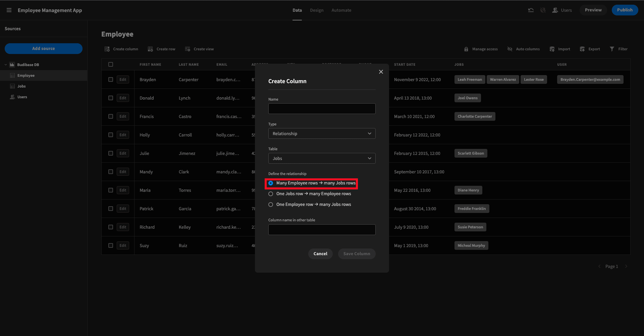Click the Create view icon
The height and width of the screenshot is (336, 644).
click(187, 49)
